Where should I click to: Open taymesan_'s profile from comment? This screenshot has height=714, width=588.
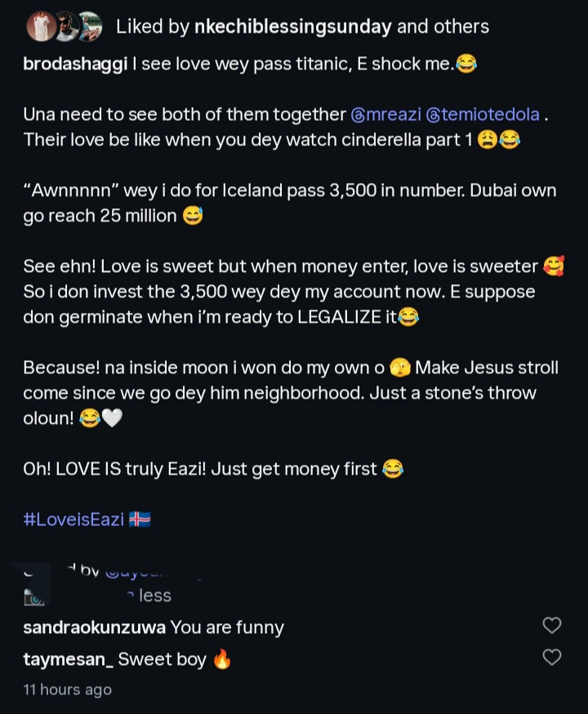click(68, 659)
